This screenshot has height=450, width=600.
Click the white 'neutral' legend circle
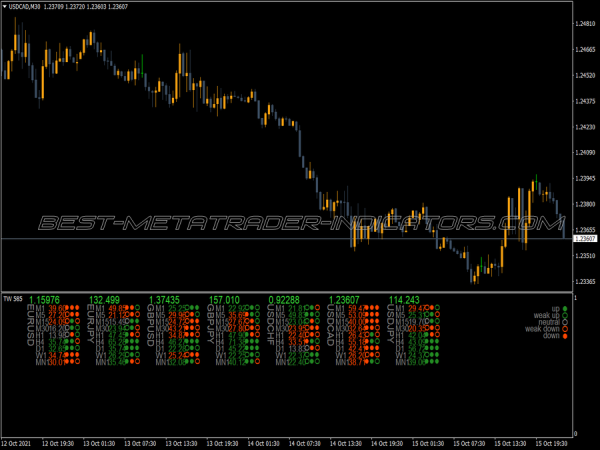[x=565, y=322]
